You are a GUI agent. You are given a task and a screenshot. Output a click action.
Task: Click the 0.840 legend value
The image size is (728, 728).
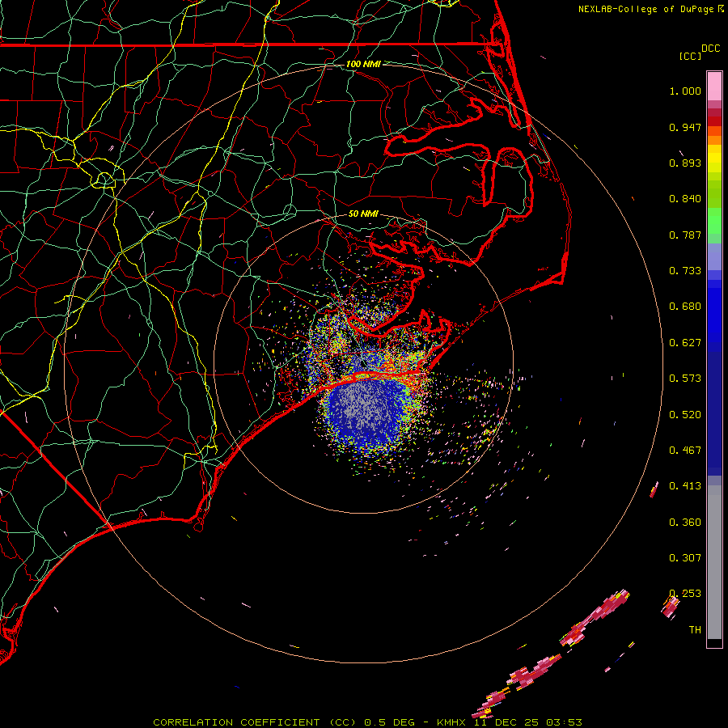point(685,199)
